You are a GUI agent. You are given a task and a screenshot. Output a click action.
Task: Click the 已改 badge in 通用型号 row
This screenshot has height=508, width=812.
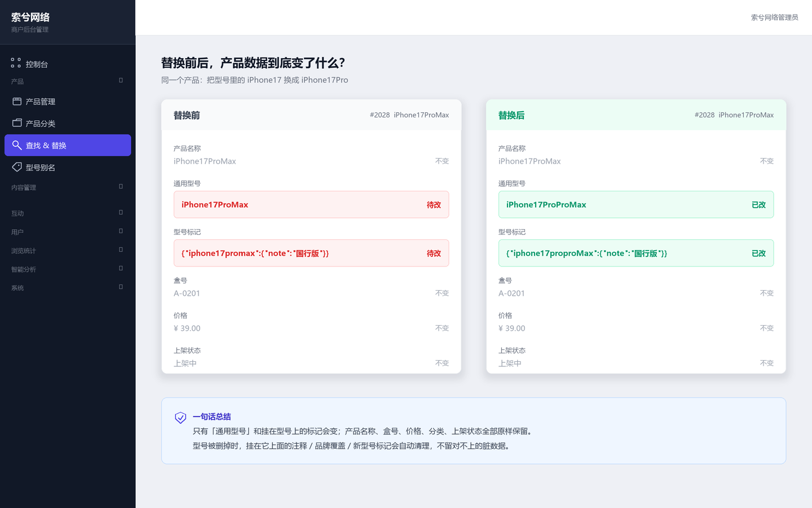click(758, 205)
